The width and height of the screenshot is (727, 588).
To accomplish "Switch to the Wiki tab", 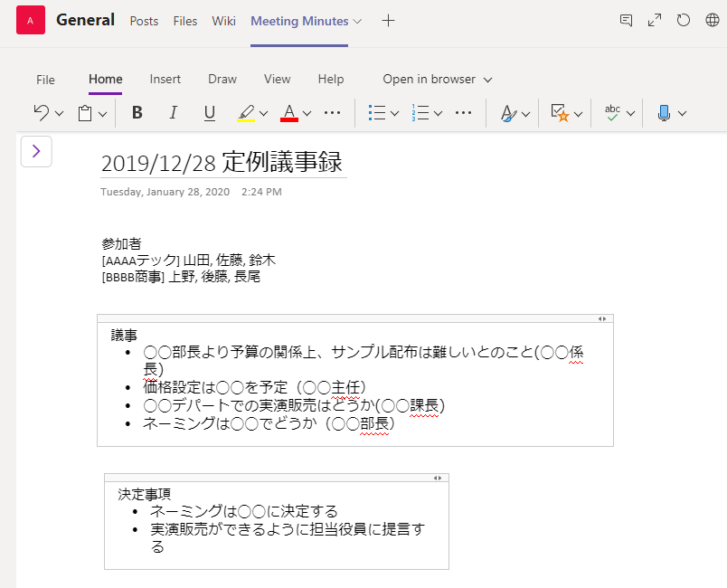I will click(x=224, y=21).
